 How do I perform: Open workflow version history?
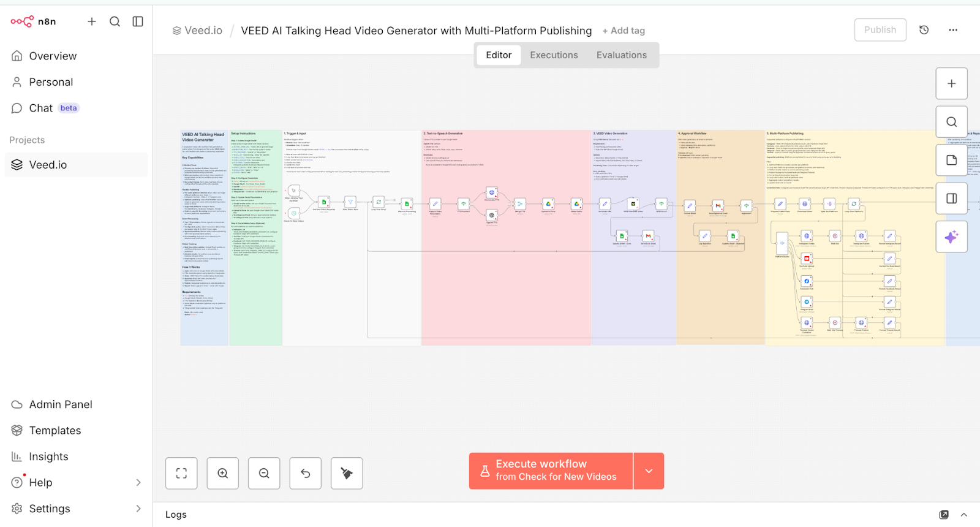point(924,30)
